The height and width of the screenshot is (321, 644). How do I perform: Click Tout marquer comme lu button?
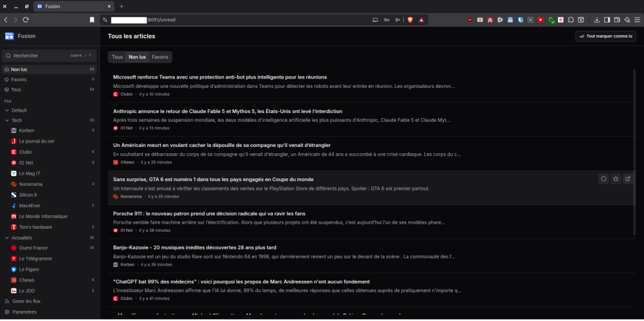tap(606, 36)
